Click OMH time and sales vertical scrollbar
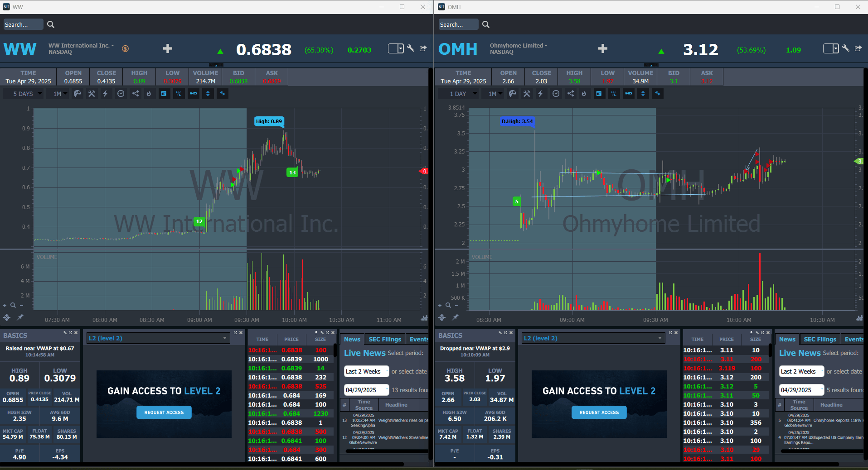Screen dimensions: 868x470 coord(771,350)
